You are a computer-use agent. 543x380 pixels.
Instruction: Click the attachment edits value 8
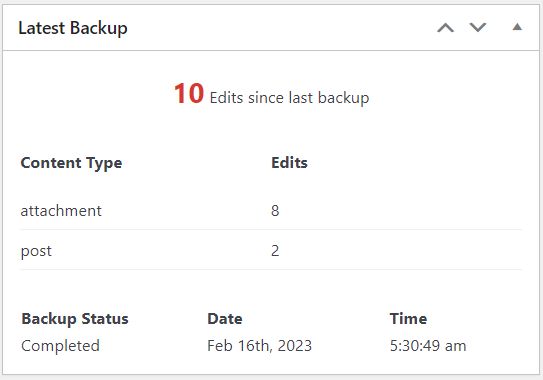pos(275,211)
